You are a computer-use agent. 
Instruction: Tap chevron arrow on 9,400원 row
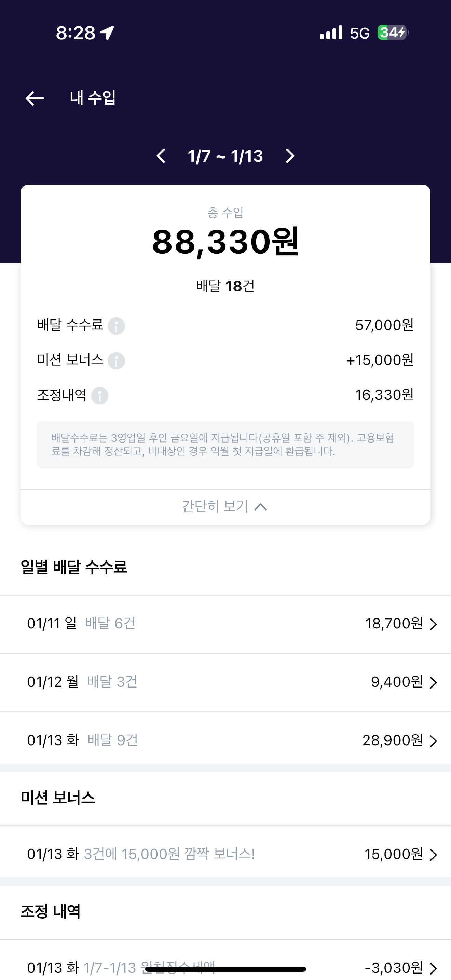coord(433,682)
